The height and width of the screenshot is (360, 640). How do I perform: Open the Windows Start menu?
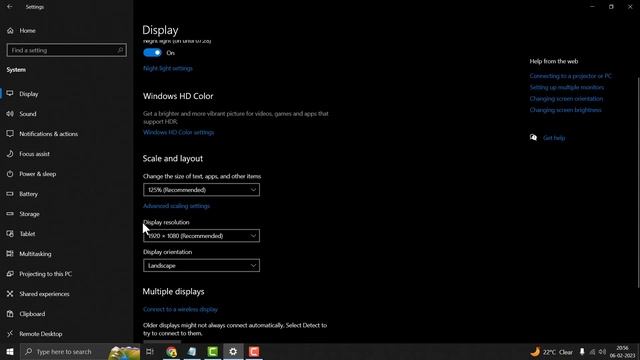(x=10, y=351)
